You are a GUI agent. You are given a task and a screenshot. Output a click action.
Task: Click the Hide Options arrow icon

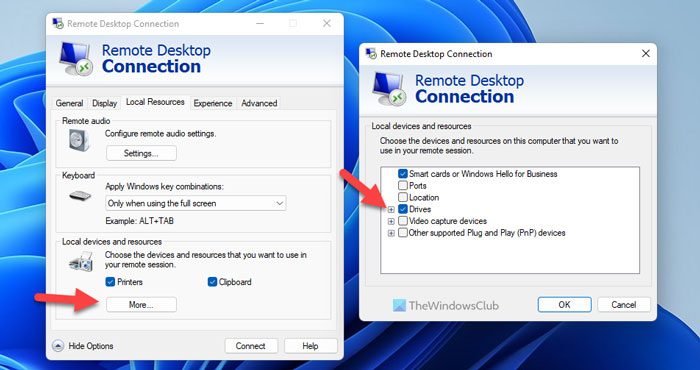58,346
